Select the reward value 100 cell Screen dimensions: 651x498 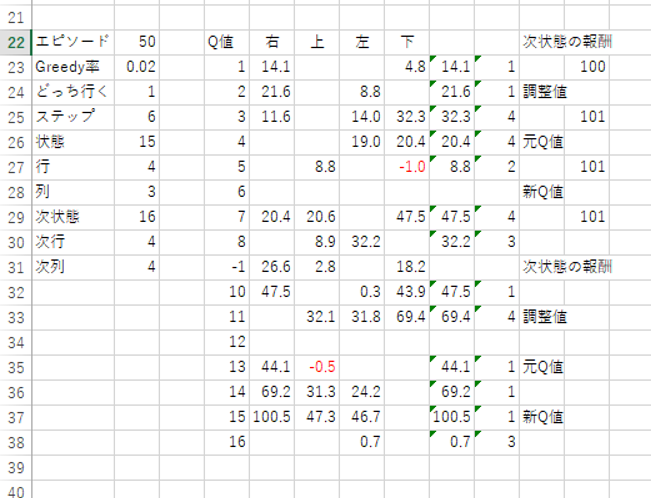pyautogui.click(x=587, y=67)
